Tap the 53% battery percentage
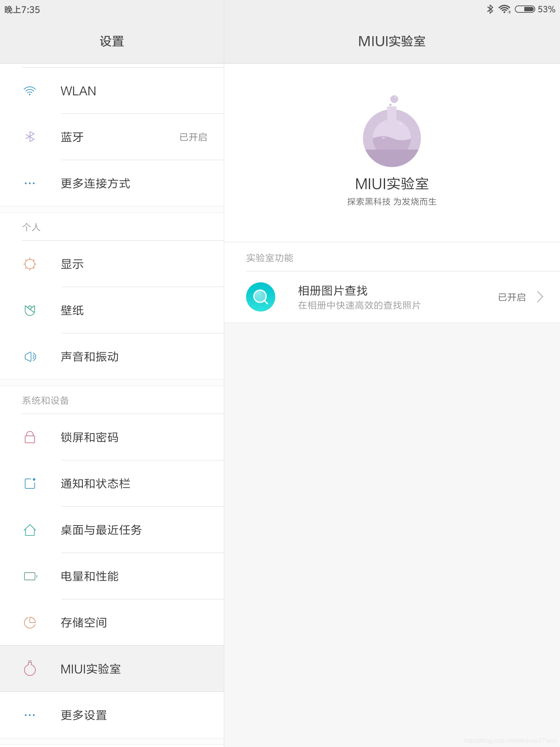Screen dimensions: 560x747 (547, 9)
